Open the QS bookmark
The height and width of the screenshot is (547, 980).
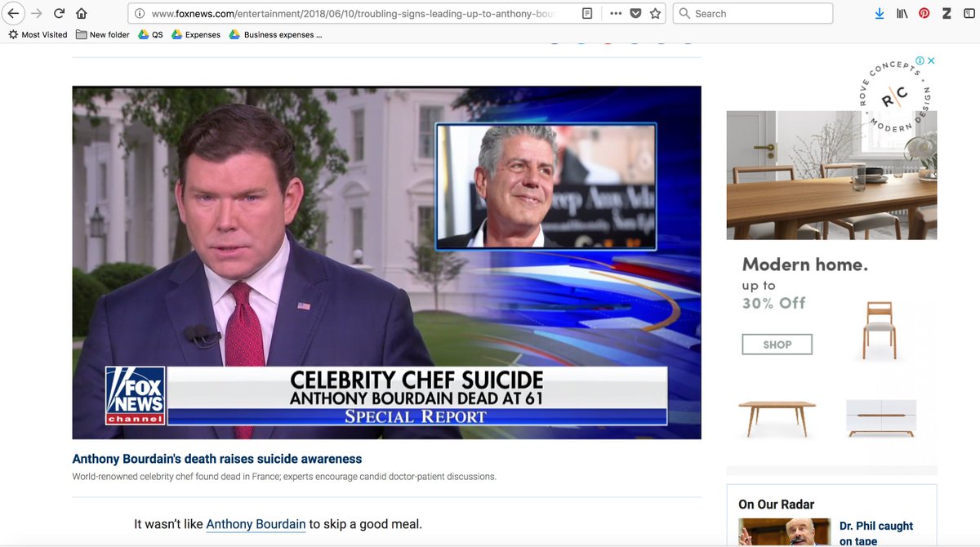(150, 35)
